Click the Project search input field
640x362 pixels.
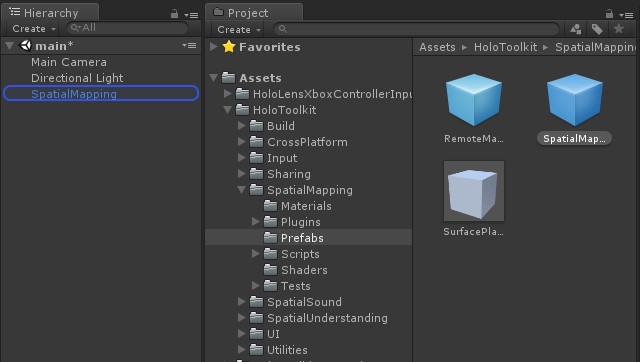point(416,29)
